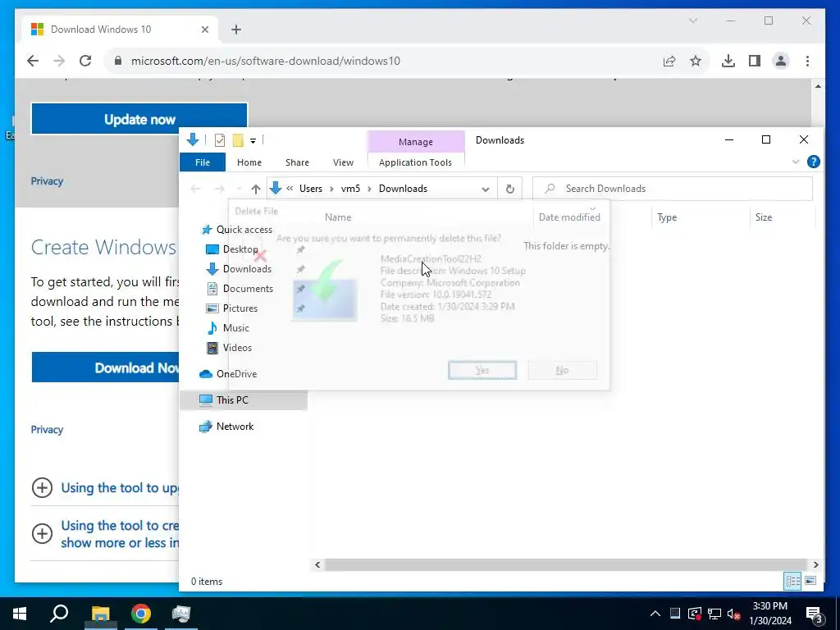Open Chrome tab search chevron

point(692,21)
